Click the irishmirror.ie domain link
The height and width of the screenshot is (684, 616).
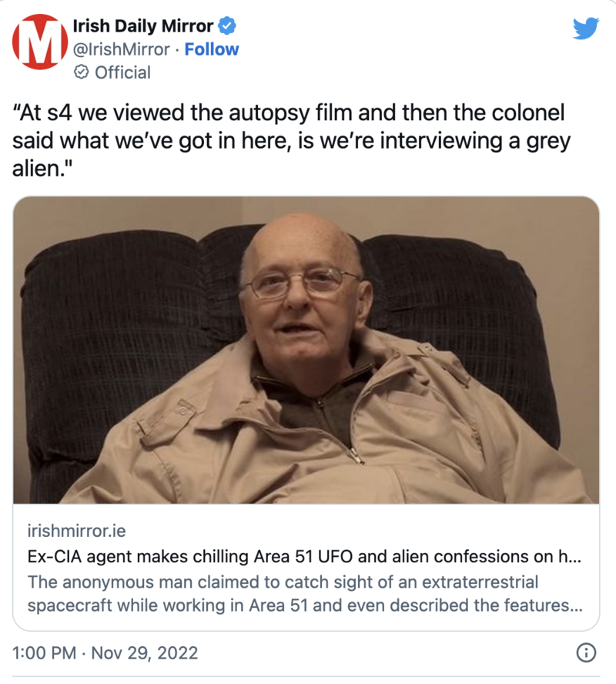pyautogui.click(x=76, y=531)
